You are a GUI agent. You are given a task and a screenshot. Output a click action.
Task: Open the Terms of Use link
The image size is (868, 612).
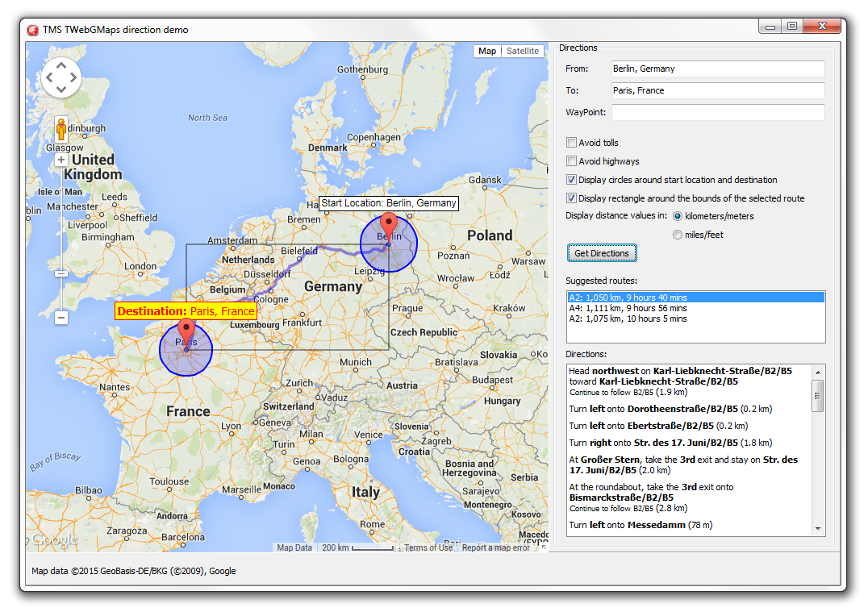click(x=428, y=547)
